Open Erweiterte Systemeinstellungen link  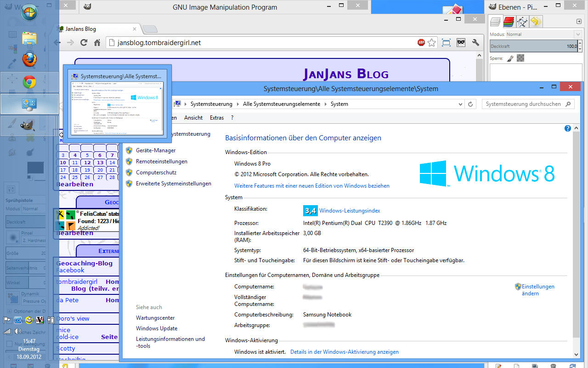click(x=174, y=184)
